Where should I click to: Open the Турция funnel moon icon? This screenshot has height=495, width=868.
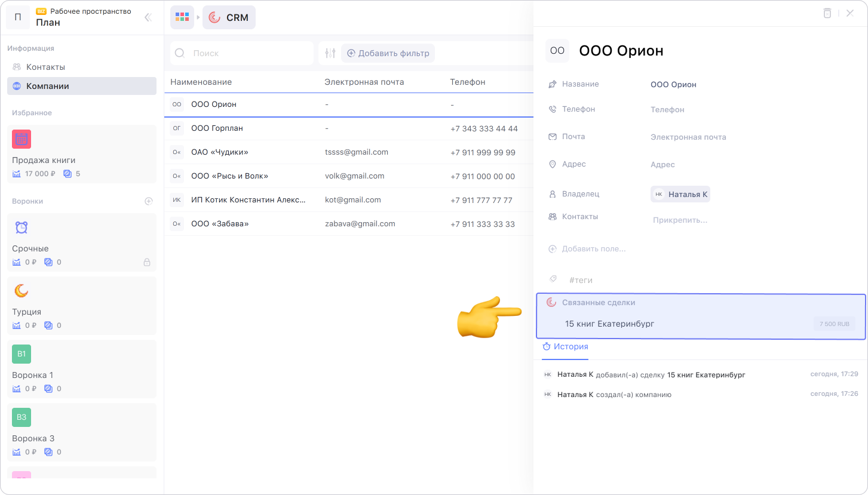22,291
